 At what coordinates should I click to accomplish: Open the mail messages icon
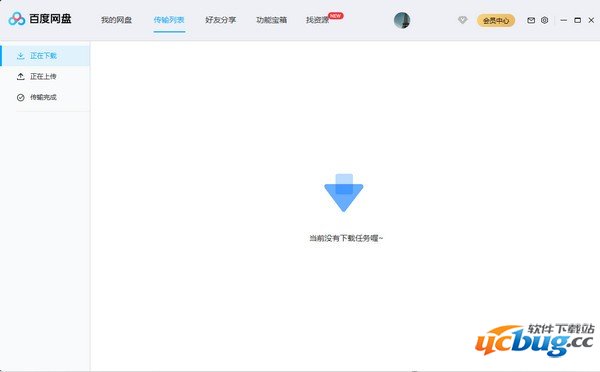point(531,20)
